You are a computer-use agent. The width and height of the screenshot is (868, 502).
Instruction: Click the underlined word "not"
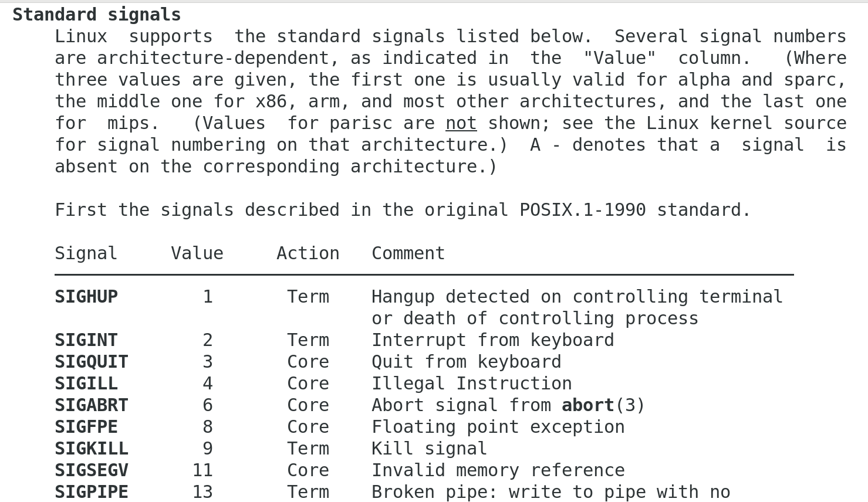pos(461,123)
